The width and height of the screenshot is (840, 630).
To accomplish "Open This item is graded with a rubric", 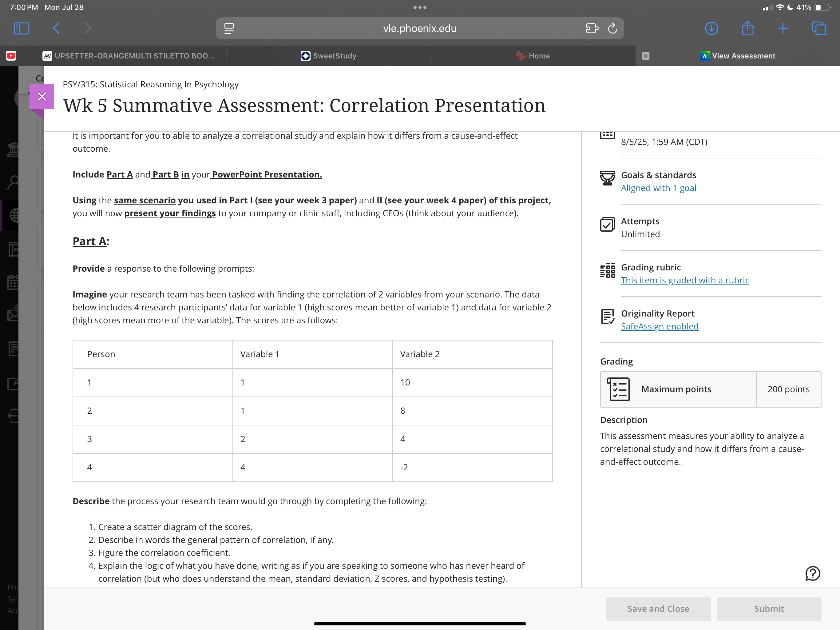I will [685, 281].
